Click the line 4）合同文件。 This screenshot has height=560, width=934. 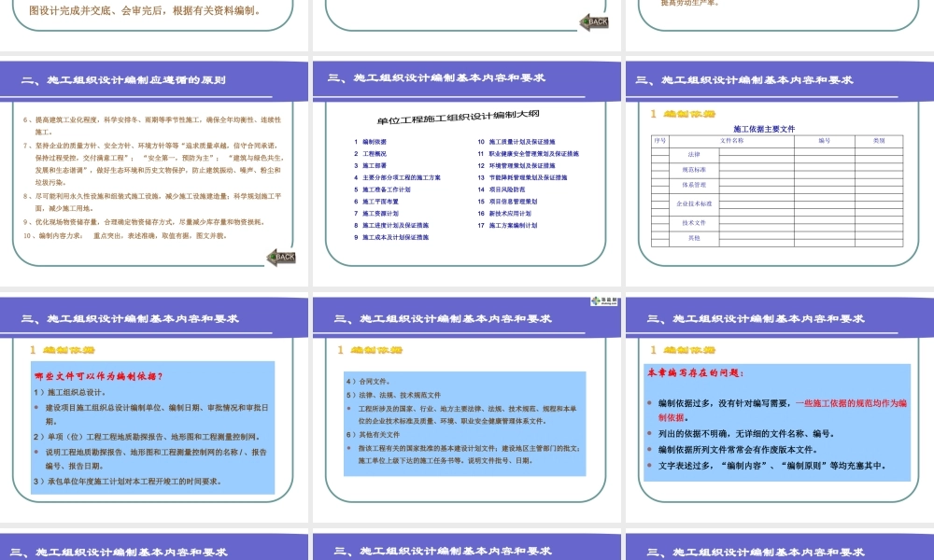point(368,382)
